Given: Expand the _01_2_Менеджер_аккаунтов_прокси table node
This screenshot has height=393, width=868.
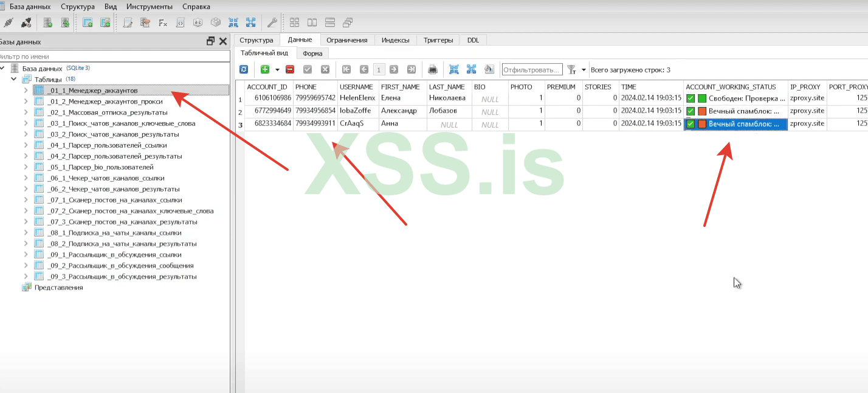Looking at the screenshot, I should [x=26, y=102].
